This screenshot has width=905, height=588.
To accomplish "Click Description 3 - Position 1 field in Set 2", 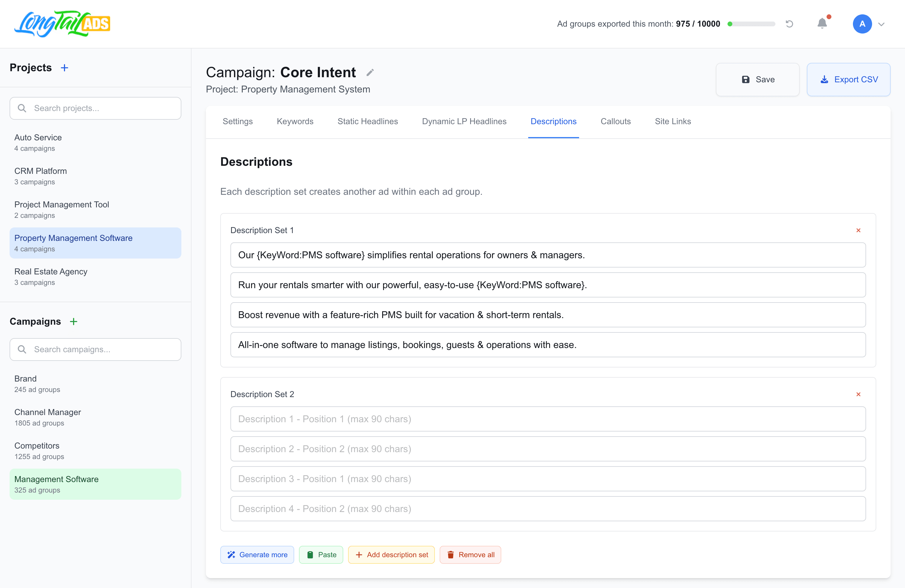I will (548, 479).
